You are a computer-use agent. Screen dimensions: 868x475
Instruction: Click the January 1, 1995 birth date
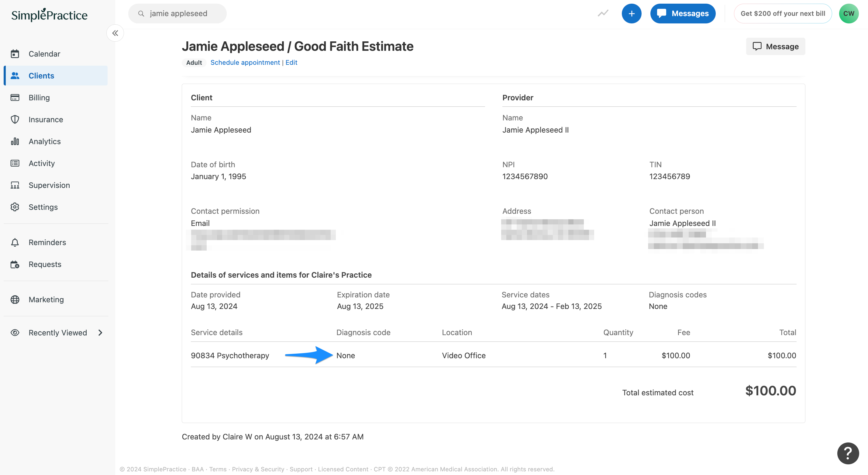point(218,176)
